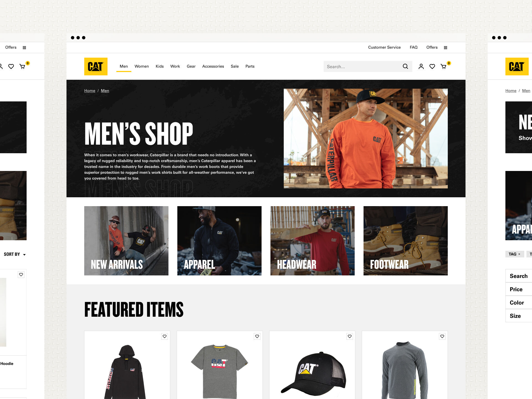This screenshot has width=532, height=399.
Task: Click into the Search input field
Action: (363, 66)
